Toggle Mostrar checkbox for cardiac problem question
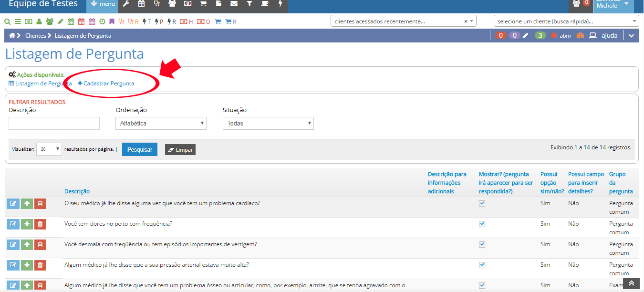The image size is (644, 292). [x=482, y=203]
